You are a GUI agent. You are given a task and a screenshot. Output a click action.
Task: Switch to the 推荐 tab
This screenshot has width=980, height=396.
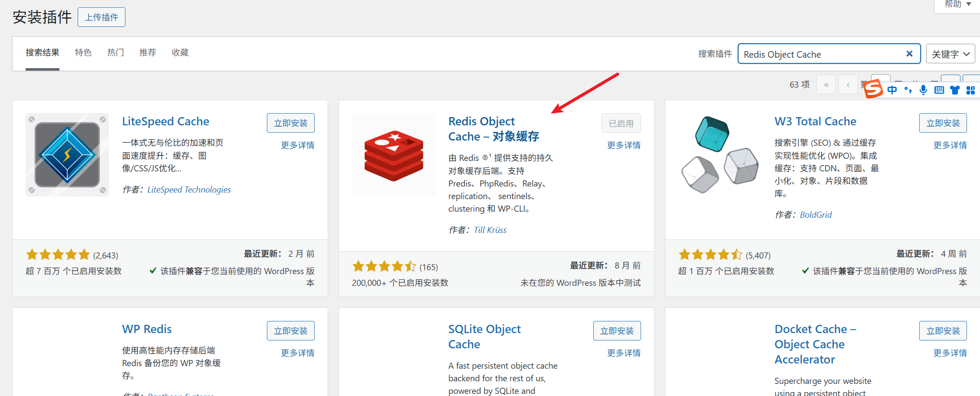coord(148,52)
